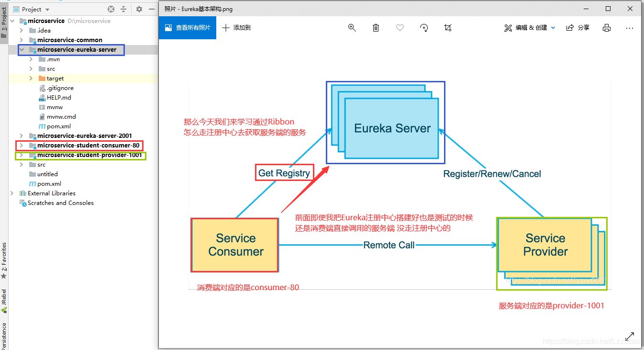Expand the .mvn folder
644x350 pixels.
point(31,59)
